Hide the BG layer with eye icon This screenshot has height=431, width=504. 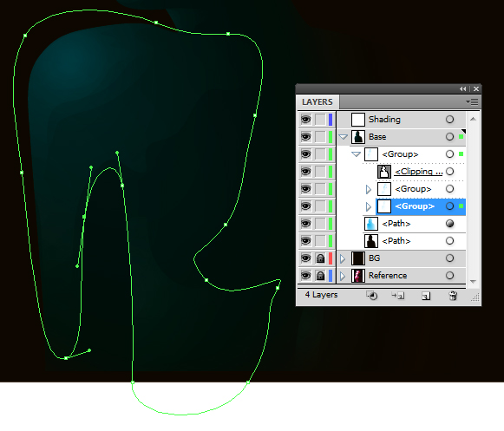pyautogui.click(x=305, y=258)
